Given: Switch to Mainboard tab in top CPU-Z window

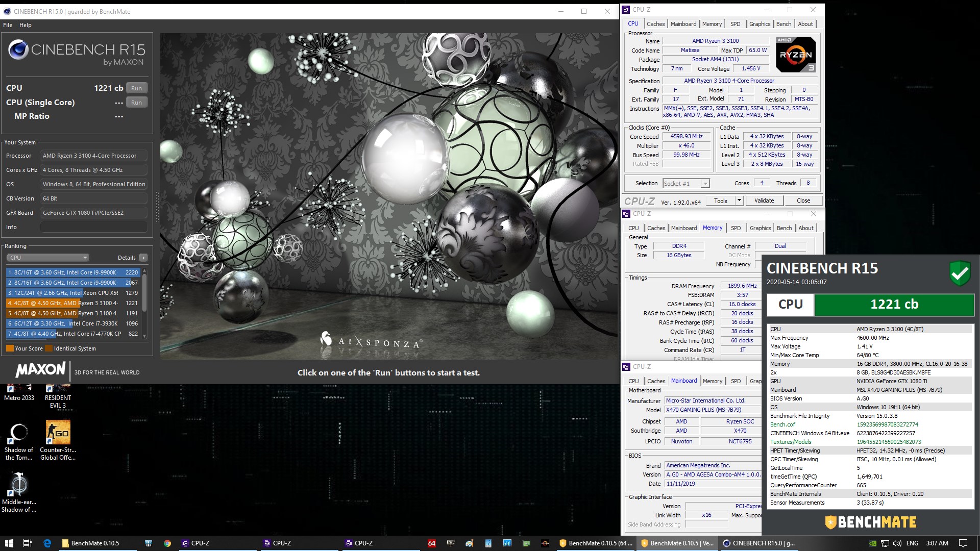Looking at the screenshot, I should tap(683, 24).
